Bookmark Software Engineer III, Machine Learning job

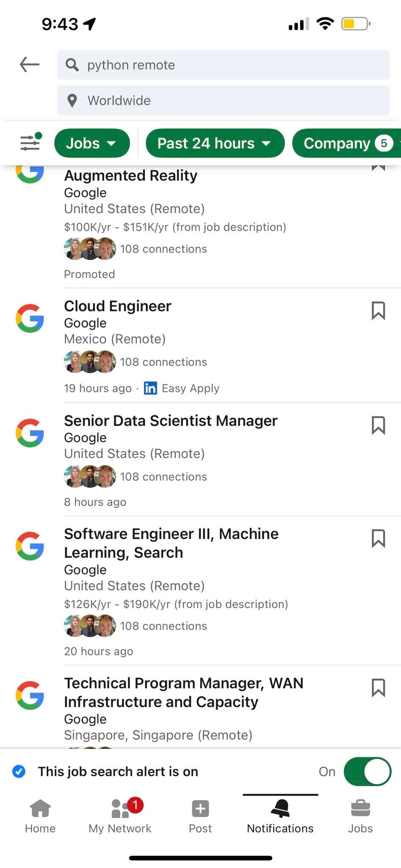click(x=378, y=538)
